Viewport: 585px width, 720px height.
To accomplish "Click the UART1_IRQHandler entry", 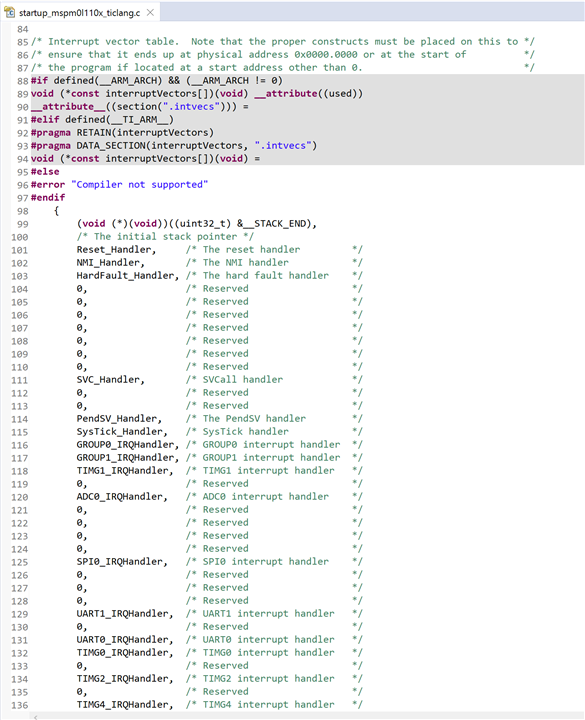I will pos(125,614).
